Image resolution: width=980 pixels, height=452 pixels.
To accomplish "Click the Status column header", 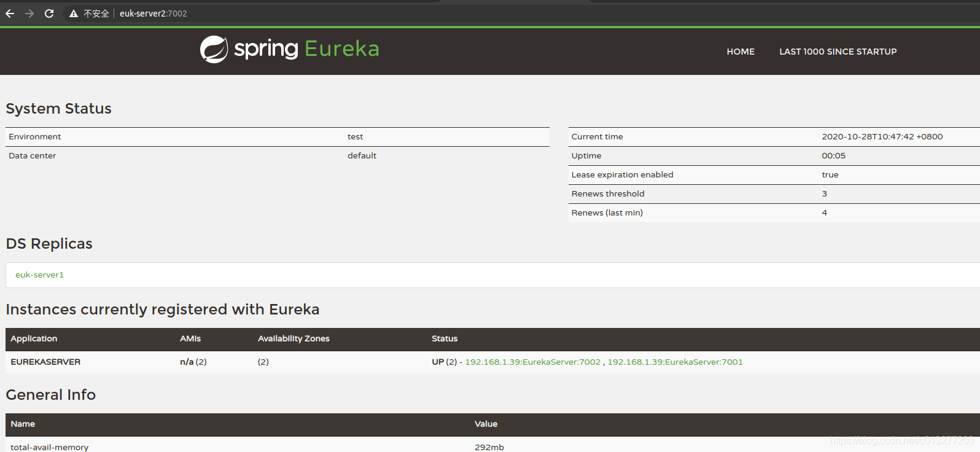I will tap(445, 339).
